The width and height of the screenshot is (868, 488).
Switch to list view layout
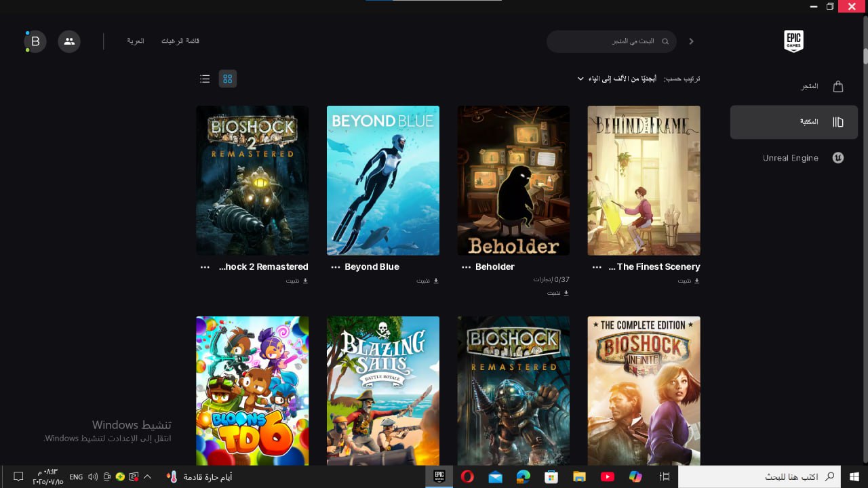(205, 79)
